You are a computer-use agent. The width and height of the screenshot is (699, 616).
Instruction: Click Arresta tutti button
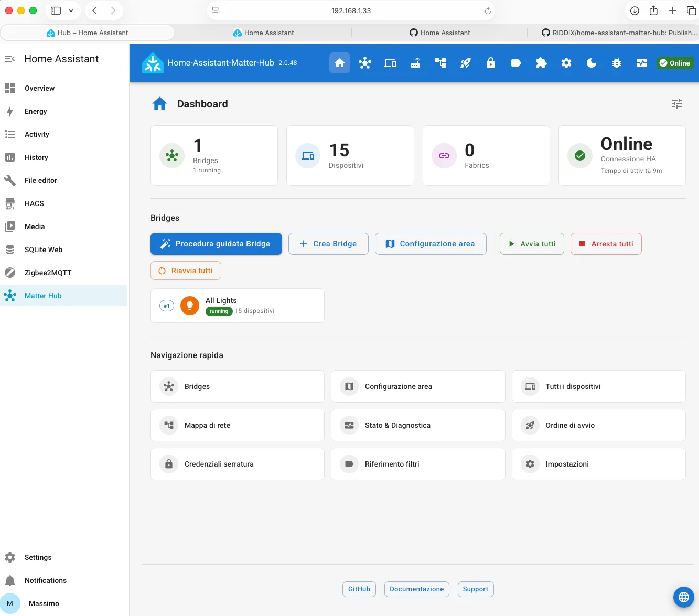tap(606, 244)
